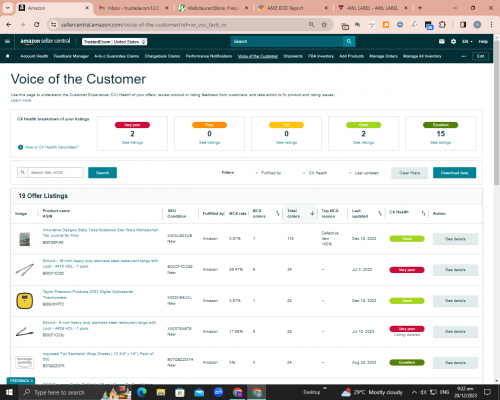The height and width of the screenshot is (400, 500).
Task: Open A-to-z Guarantee Claims menu item
Action: 117,56
